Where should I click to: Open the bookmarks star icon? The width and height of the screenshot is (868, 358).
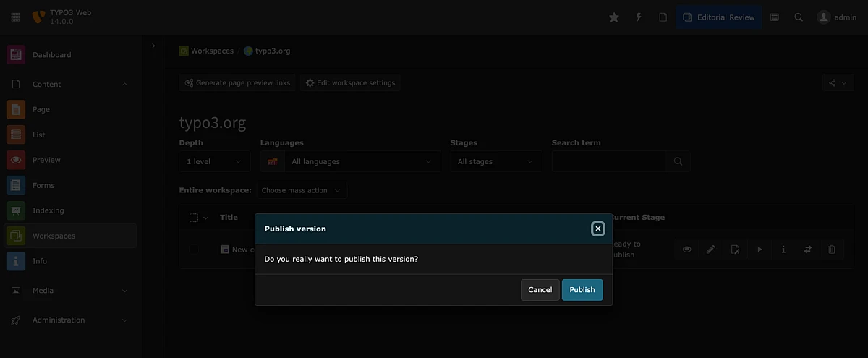[x=614, y=17]
